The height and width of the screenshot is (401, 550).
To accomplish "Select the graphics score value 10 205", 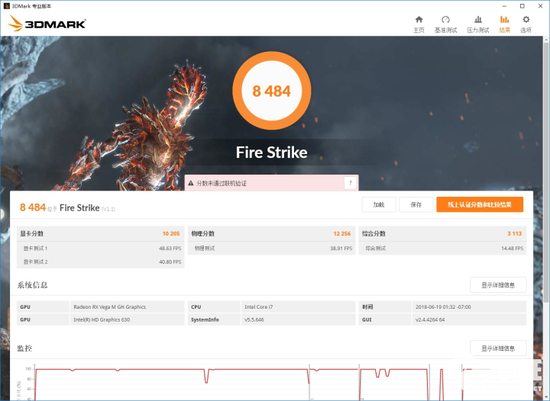I will 171,234.
